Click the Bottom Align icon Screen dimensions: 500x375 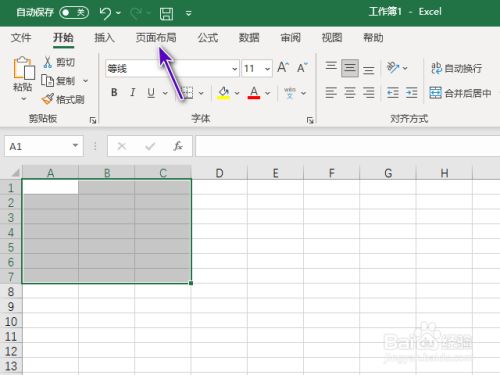pos(369,69)
